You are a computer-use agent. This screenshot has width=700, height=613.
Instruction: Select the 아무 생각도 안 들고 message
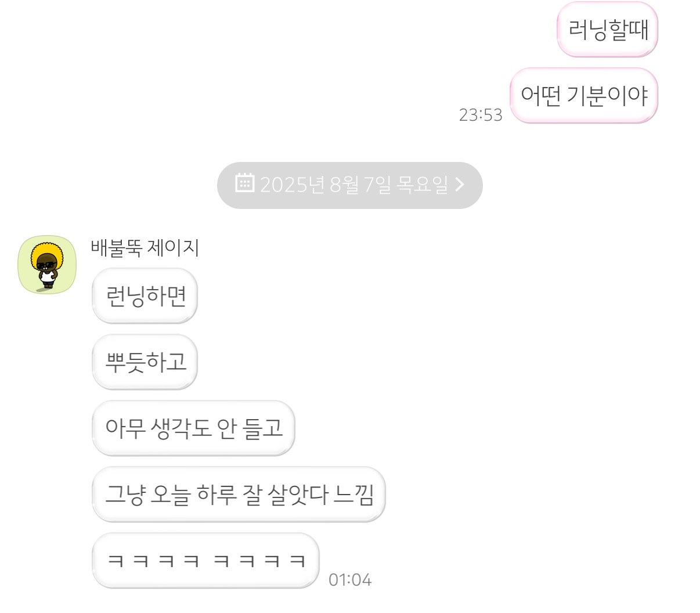point(194,428)
